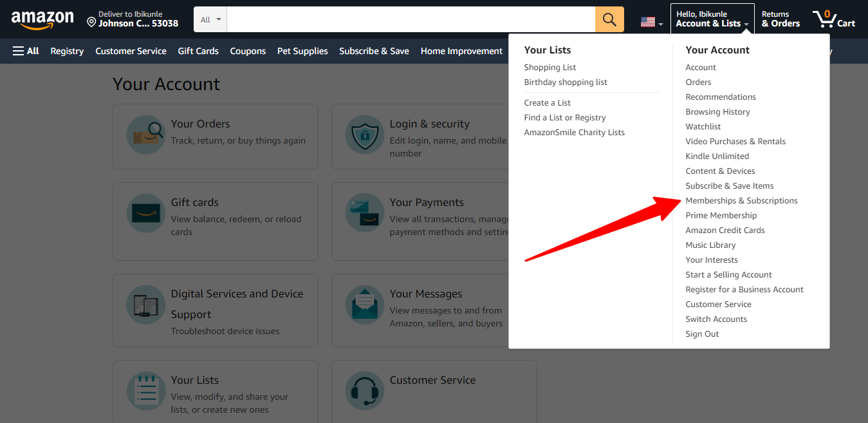This screenshot has height=423, width=868.
Task: Open Birthday shopping list
Action: tap(566, 82)
